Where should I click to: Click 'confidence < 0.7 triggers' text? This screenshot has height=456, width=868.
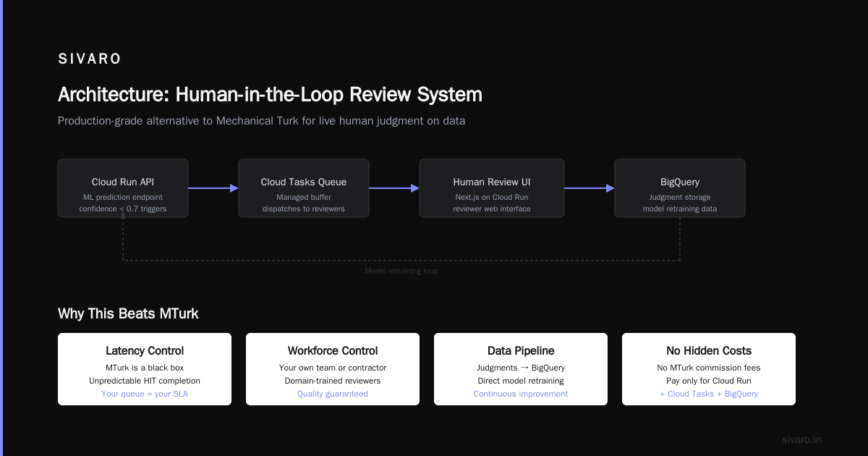click(123, 209)
